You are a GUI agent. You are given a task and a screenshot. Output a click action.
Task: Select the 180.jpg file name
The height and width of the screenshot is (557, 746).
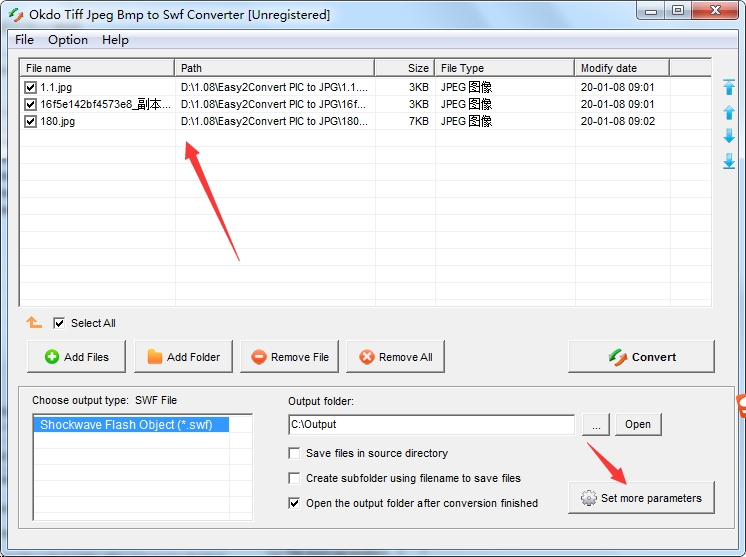[x=58, y=122]
